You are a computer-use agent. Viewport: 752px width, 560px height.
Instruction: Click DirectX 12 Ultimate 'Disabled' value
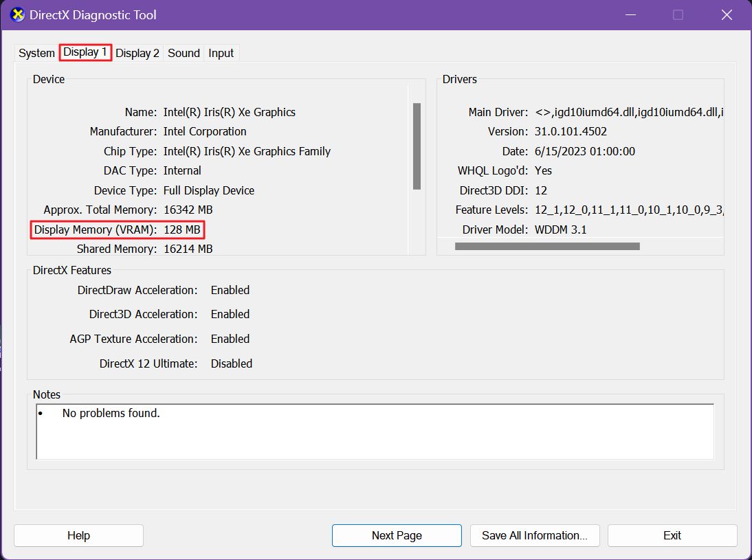(231, 363)
